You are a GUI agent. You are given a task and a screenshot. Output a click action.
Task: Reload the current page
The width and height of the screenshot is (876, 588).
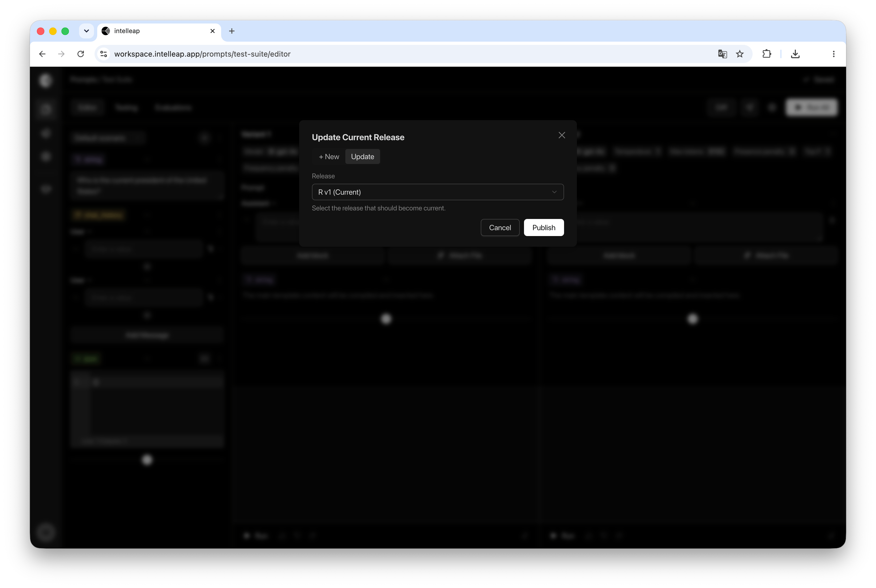[81, 54]
